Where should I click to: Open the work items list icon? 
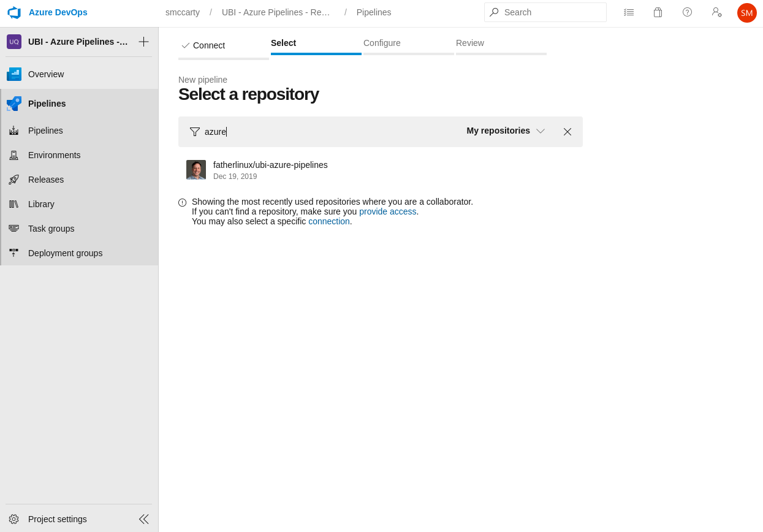pyautogui.click(x=629, y=12)
